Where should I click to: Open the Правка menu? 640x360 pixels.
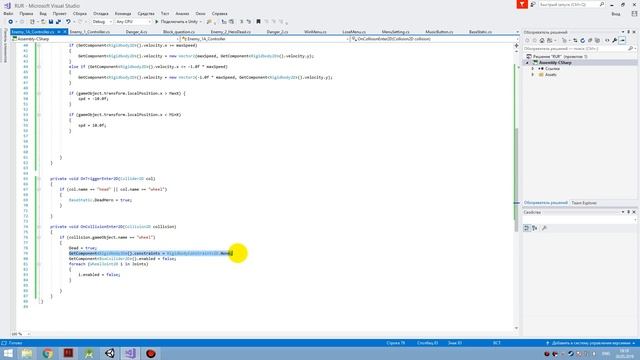coord(26,13)
